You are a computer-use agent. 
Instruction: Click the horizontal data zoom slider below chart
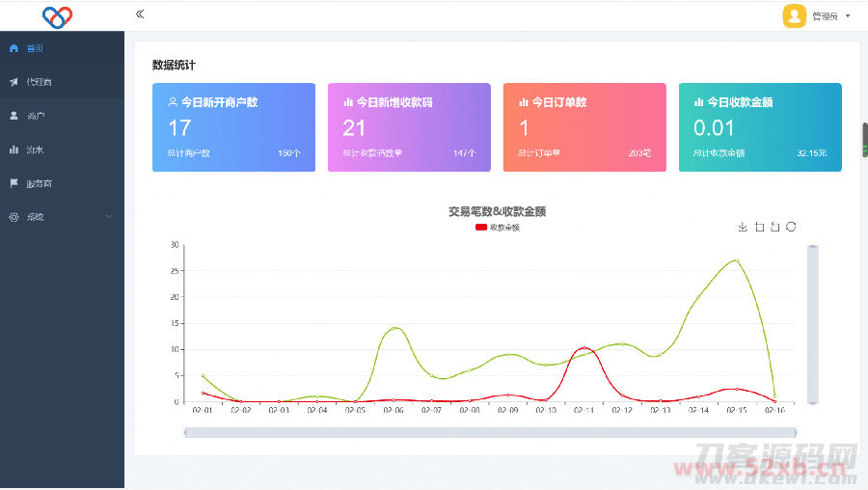(490, 432)
